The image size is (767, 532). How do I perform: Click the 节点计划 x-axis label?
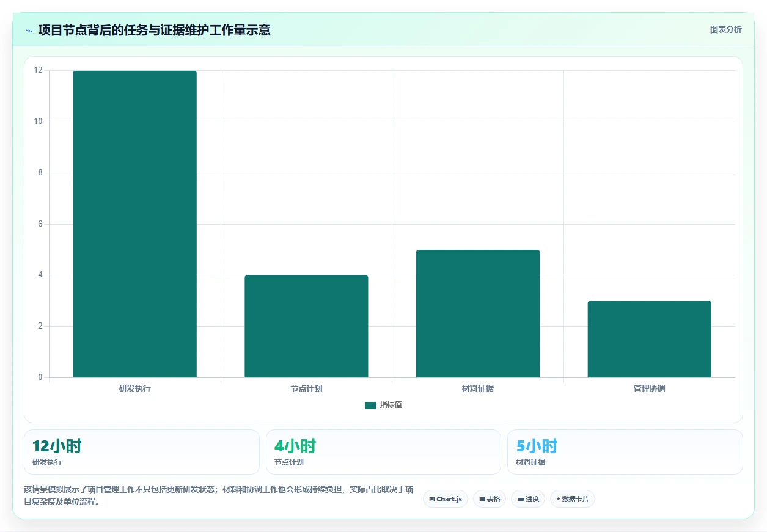click(x=306, y=388)
